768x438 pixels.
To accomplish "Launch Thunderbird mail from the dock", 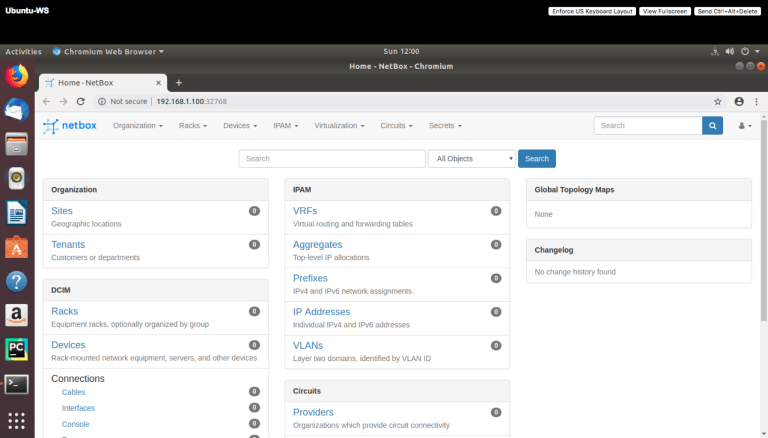I will click(17, 110).
